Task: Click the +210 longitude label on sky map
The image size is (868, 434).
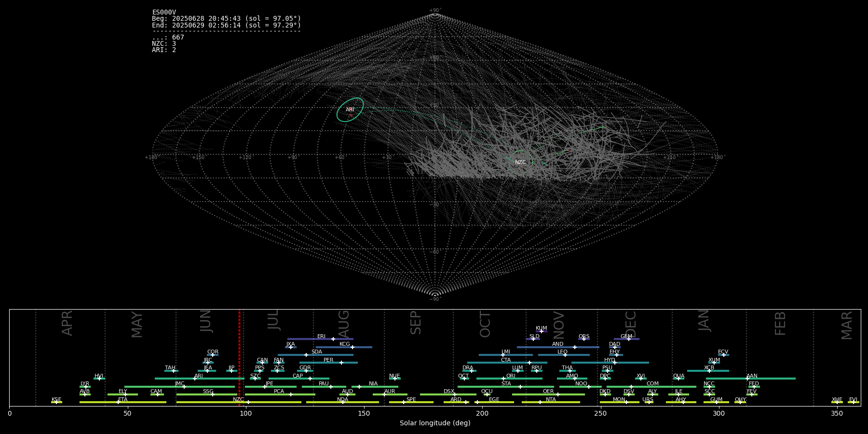Action: (669, 158)
